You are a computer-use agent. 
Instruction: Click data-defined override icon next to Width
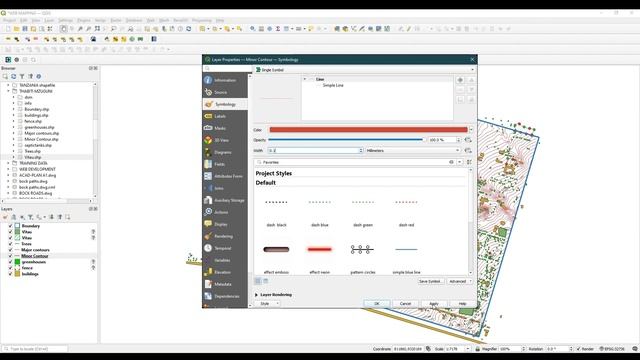point(468,151)
